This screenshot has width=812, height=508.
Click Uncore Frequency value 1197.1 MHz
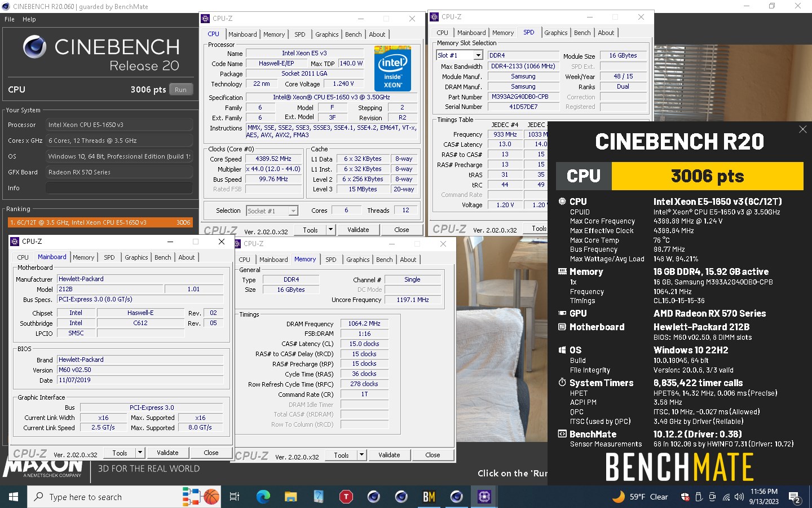tap(412, 300)
